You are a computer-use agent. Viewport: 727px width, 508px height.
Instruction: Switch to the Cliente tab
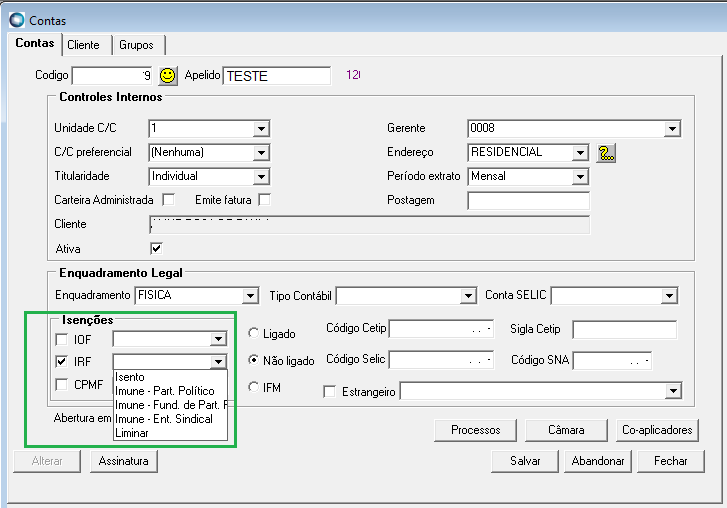pos(84,45)
